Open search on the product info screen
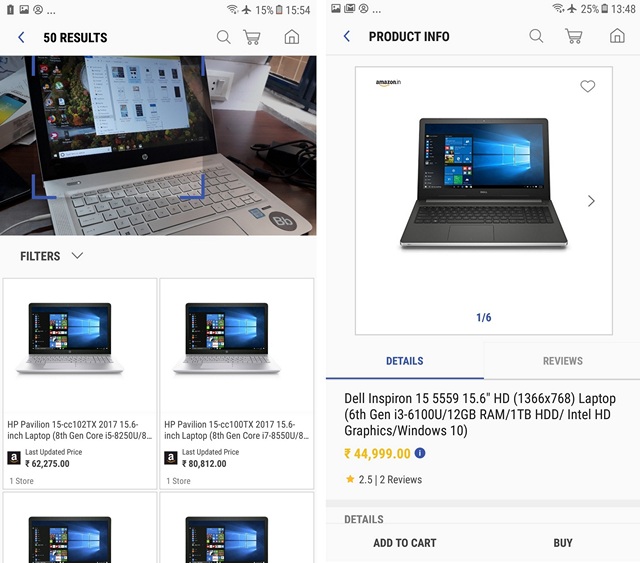 point(536,36)
